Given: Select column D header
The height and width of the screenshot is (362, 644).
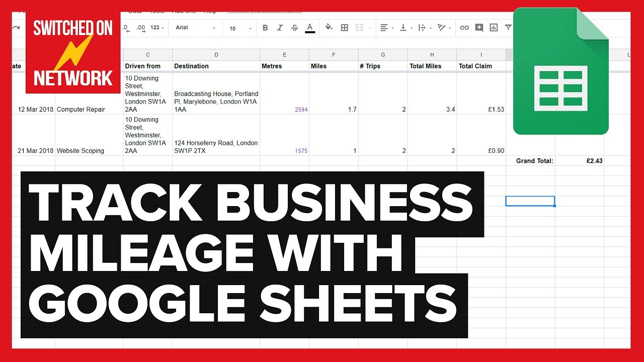Looking at the screenshot, I should (216, 54).
